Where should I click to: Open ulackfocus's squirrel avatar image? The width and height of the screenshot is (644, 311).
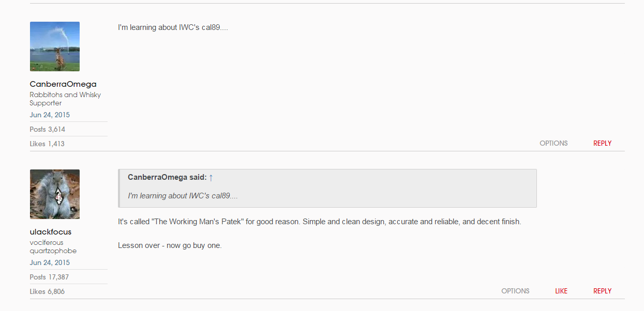coord(55,194)
